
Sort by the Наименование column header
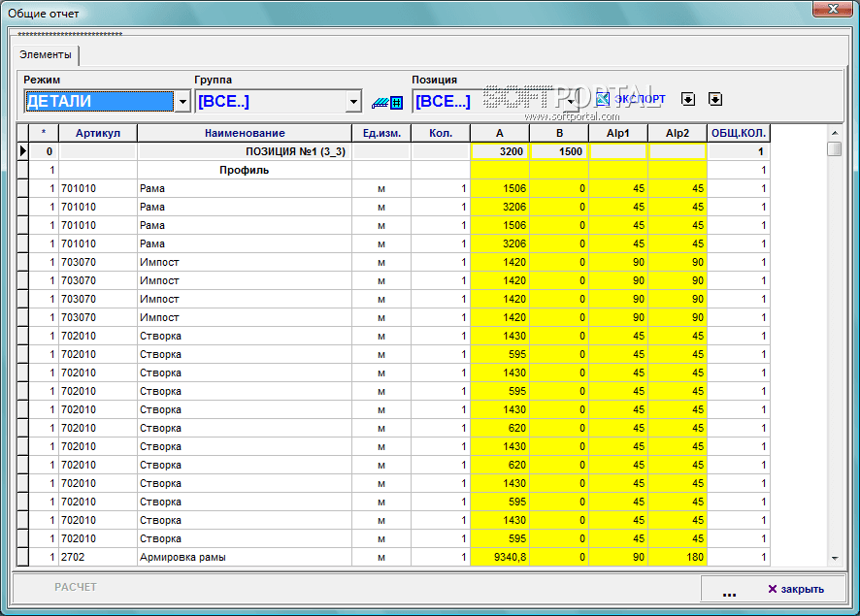[x=244, y=133]
